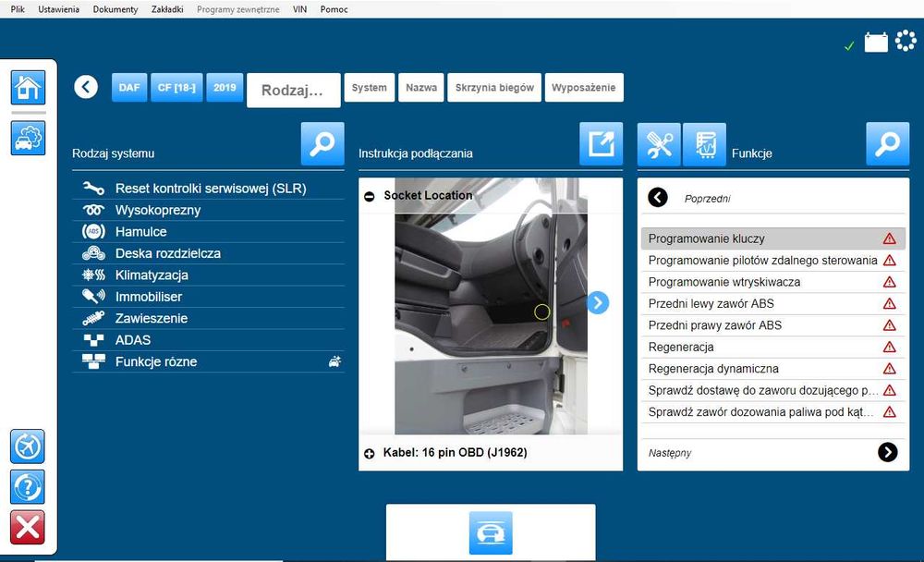Expand Kabel: 16 pin OBD (J1962) section
This screenshot has width=924, height=562.
click(x=370, y=454)
